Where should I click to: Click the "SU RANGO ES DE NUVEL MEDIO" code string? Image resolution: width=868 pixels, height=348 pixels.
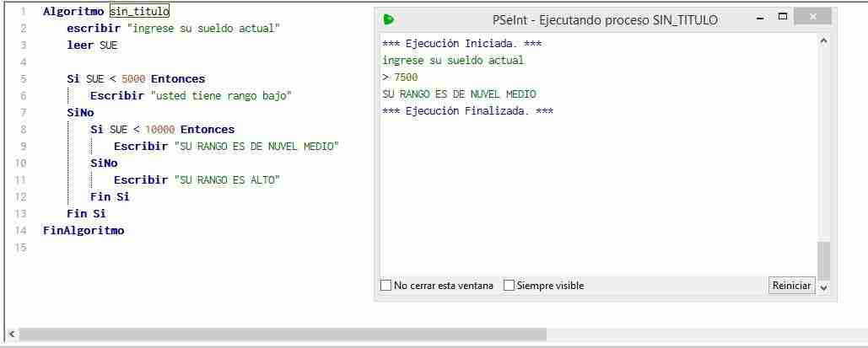pyautogui.click(x=256, y=147)
